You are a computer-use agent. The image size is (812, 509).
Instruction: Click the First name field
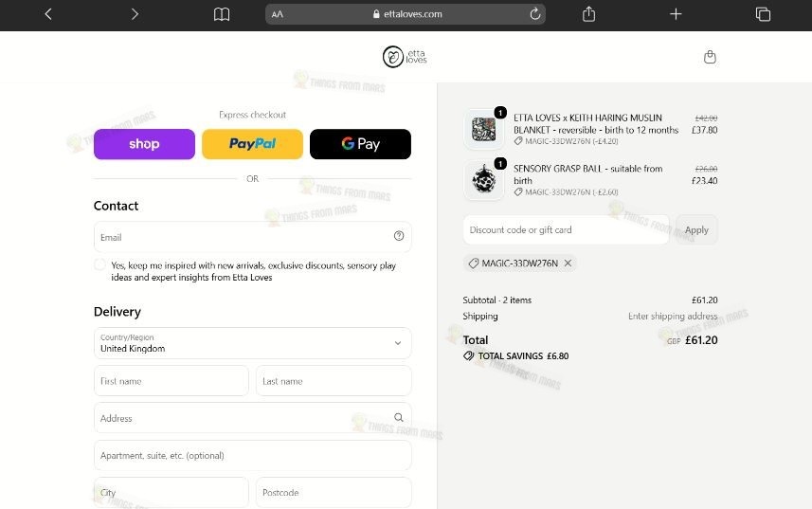[x=171, y=381]
